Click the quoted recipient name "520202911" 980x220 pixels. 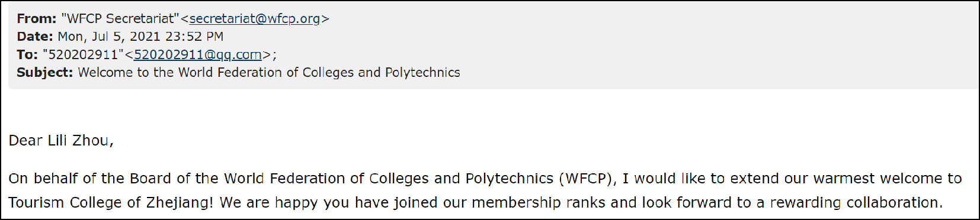click(x=83, y=55)
